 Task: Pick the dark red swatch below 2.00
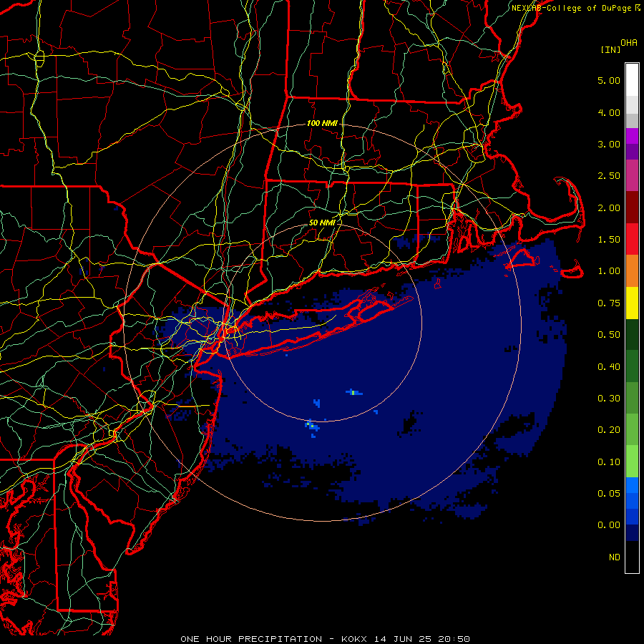(632, 208)
